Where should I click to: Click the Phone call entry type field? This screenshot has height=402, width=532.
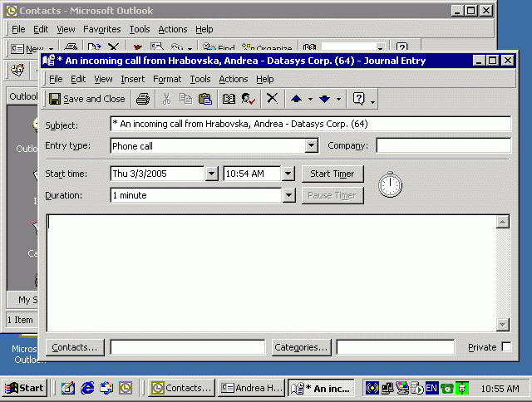pyautogui.click(x=208, y=145)
